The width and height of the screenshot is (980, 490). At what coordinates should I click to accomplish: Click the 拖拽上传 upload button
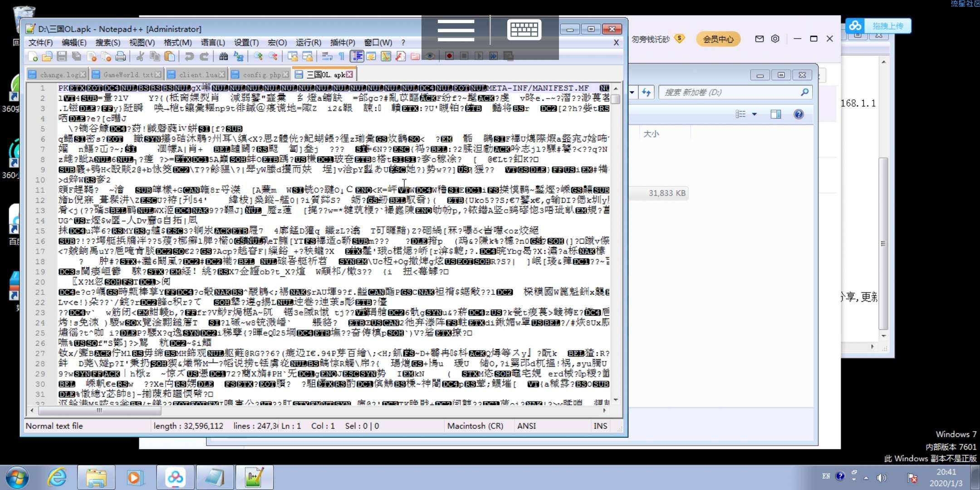point(878,26)
